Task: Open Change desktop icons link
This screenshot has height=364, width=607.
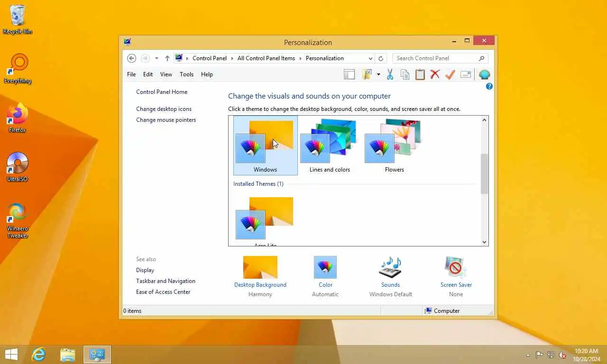Action: pos(164,109)
